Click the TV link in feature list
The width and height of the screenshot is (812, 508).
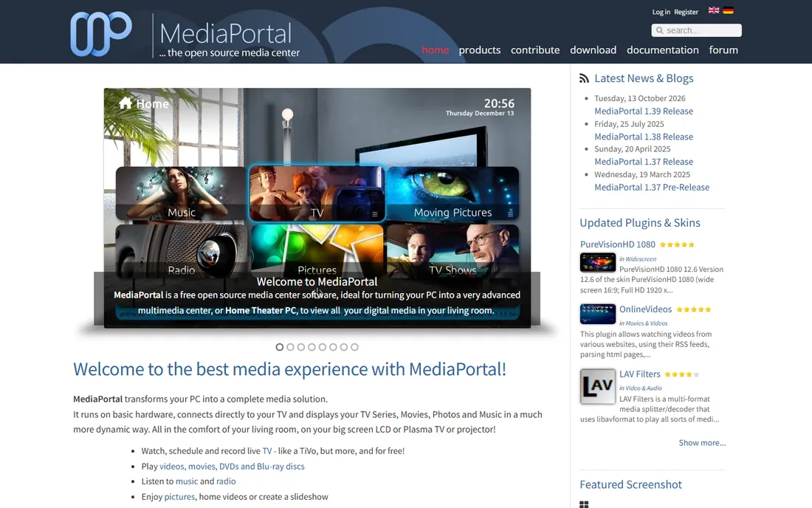(x=267, y=451)
